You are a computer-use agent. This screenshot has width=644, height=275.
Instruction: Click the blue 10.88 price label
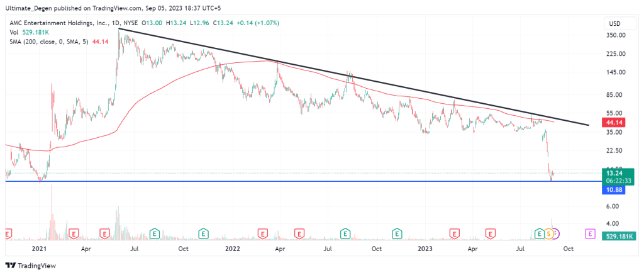coord(613,189)
